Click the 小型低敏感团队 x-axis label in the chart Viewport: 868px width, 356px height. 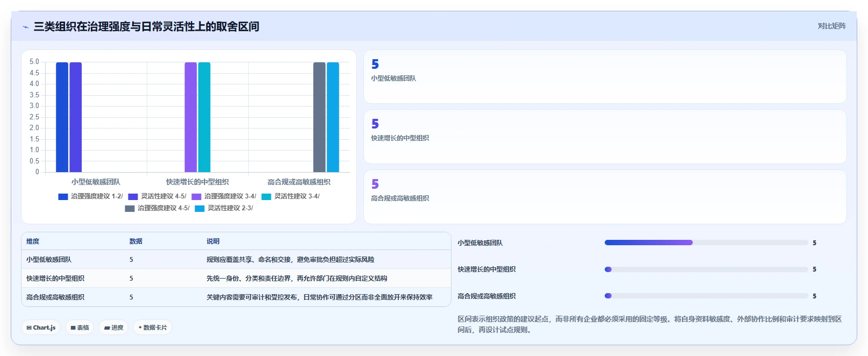point(96,182)
